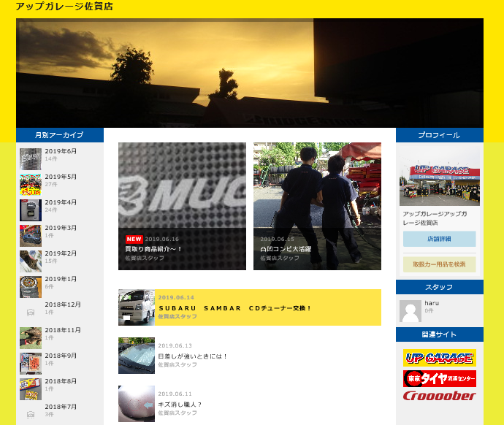This screenshot has width=504, height=425.
Task: Click the 店舗詳細 button
Action: 440,239
